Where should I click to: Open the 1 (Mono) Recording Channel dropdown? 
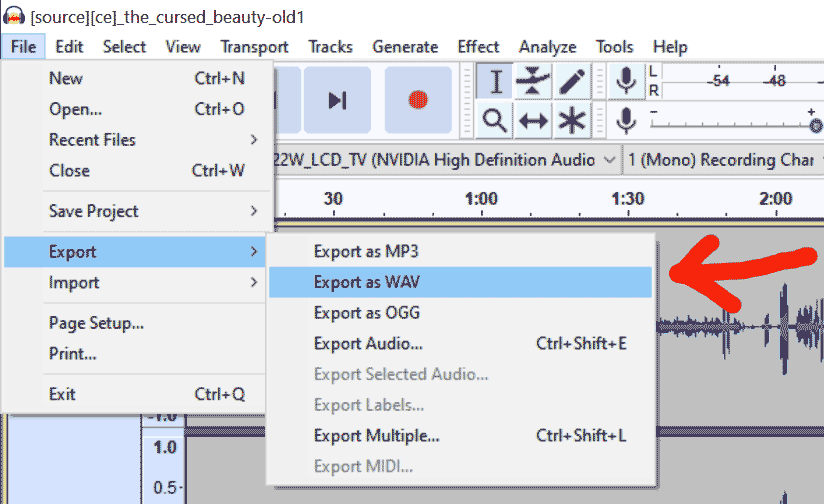724,160
